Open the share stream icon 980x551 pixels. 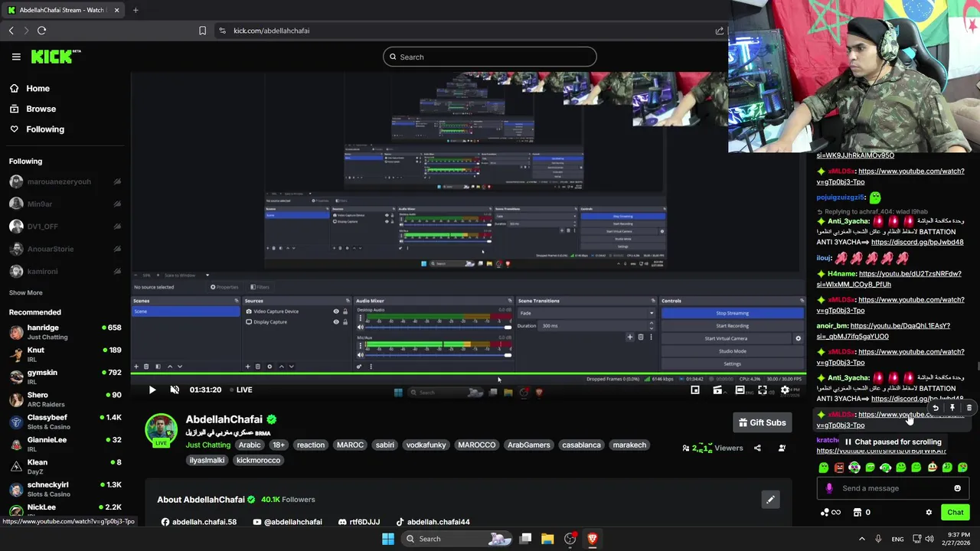coord(757,448)
